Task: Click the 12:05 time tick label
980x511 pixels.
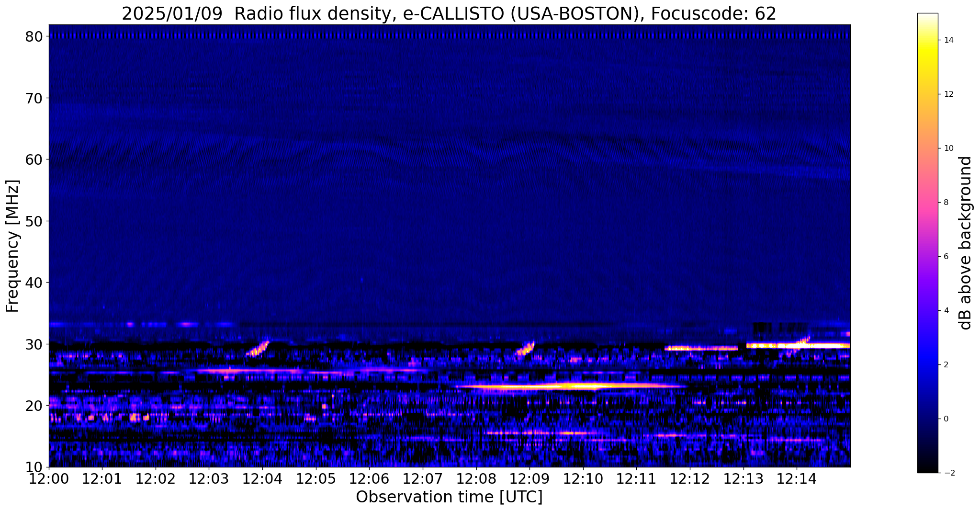Action: click(316, 478)
